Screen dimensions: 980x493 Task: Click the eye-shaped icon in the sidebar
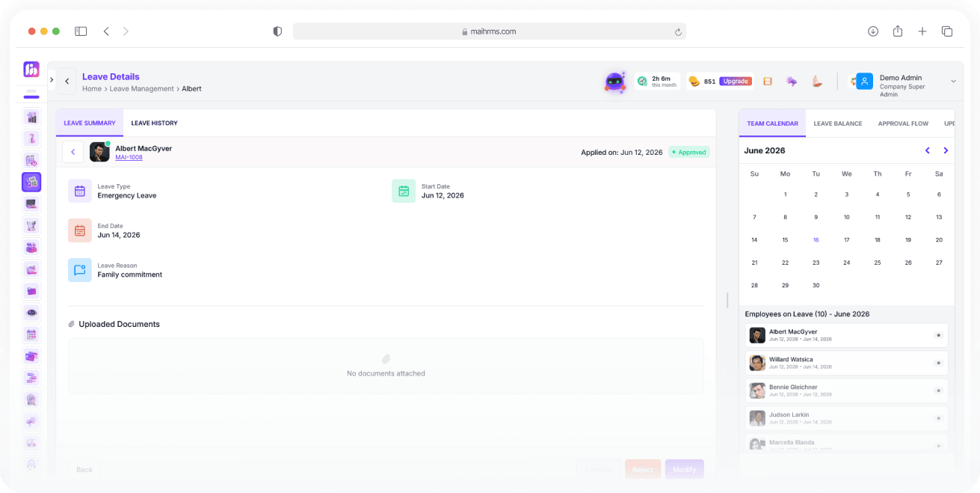point(31,313)
